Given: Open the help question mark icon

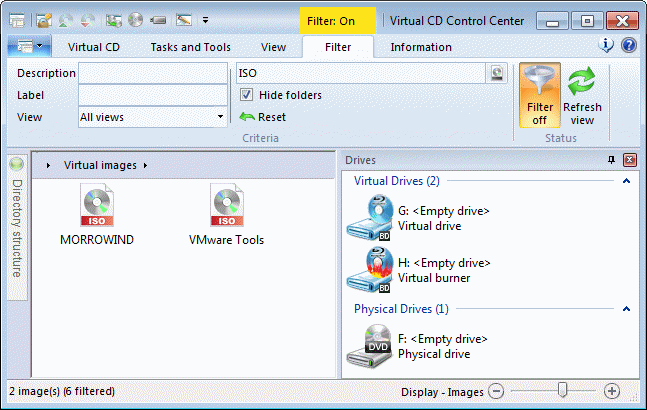Looking at the screenshot, I should (x=629, y=46).
